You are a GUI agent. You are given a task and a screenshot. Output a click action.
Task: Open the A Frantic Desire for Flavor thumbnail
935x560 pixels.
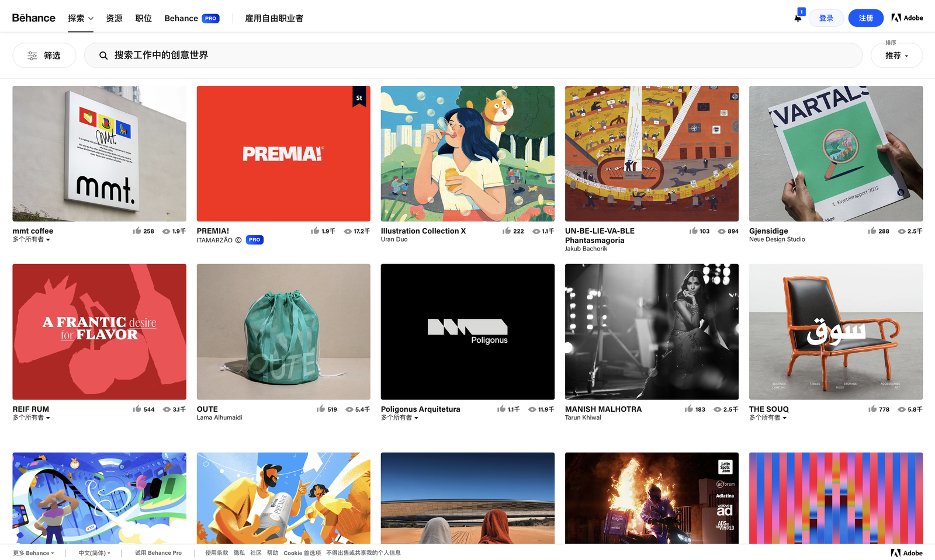[x=99, y=332]
